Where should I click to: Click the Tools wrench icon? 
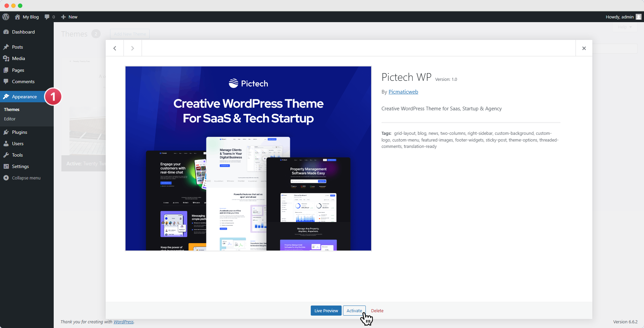[x=6, y=155]
